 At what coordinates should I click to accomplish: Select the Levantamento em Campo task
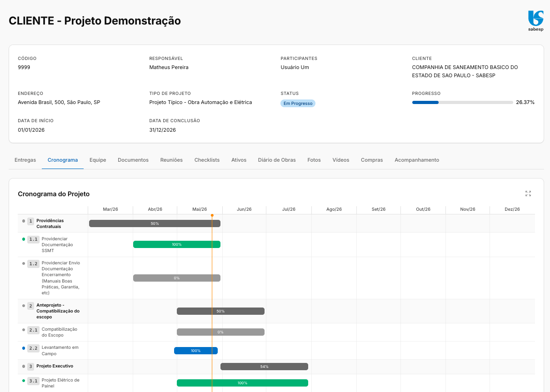276,351
